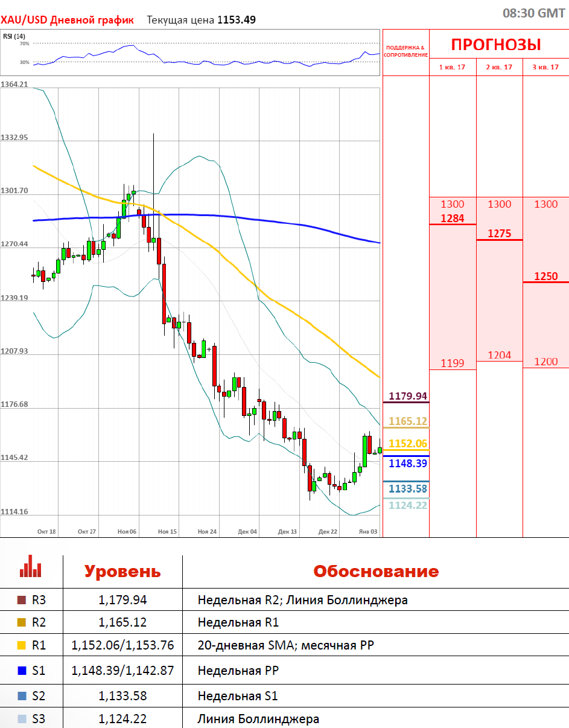This screenshot has height=728, width=569.
Task: Click the 1148.39 support level label
Action: (x=408, y=464)
